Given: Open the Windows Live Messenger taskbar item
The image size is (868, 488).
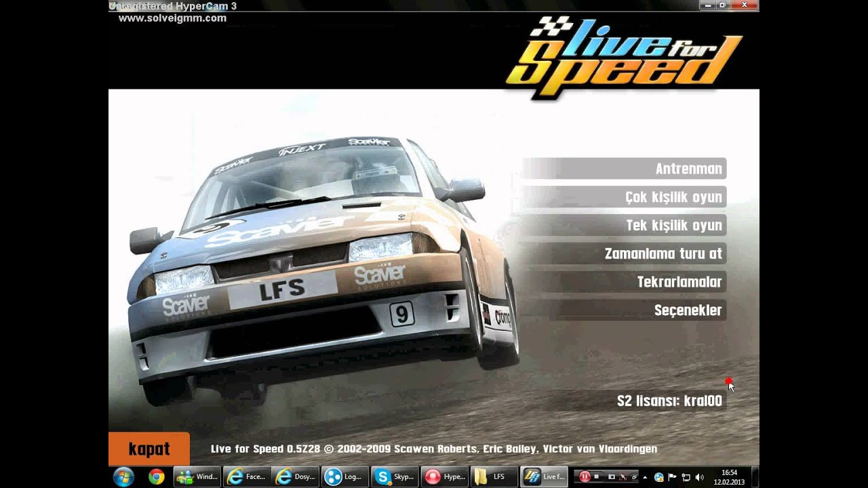Looking at the screenshot, I should coord(197,476).
